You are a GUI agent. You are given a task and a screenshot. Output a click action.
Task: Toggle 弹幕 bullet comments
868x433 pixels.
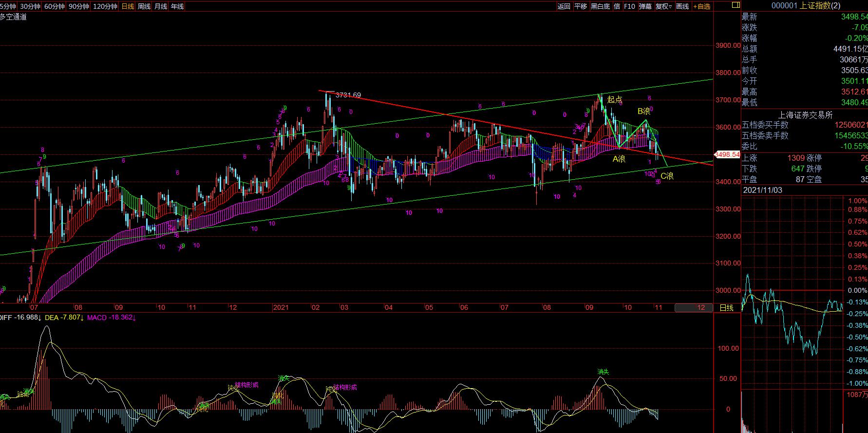645,6
